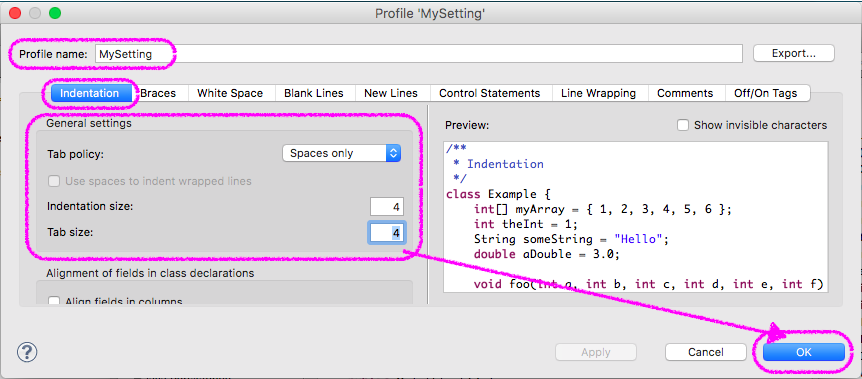Image resolution: width=862 pixels, height=379 pixels.
Task: Select the Blank Lines tab
Action: [314, 93]
